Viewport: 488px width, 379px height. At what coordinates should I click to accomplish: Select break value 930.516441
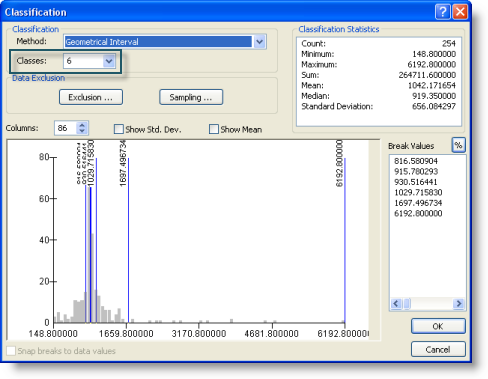click(x=416, y=182)
